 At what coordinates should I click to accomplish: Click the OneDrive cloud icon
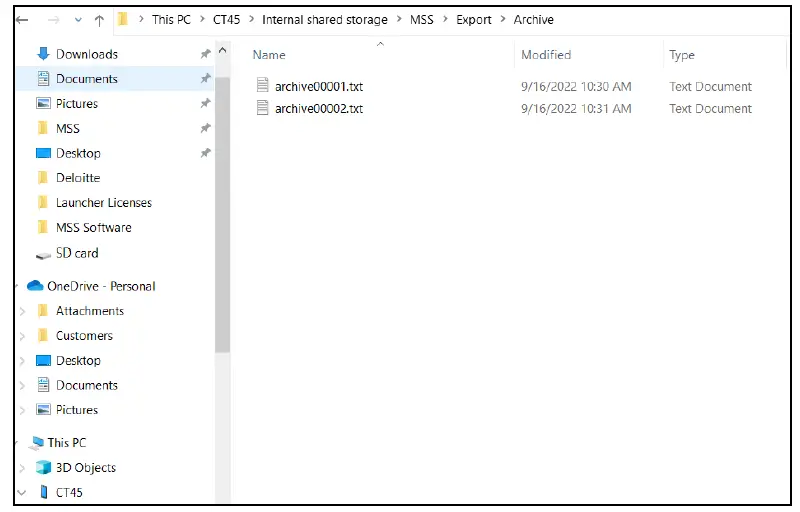35,286
